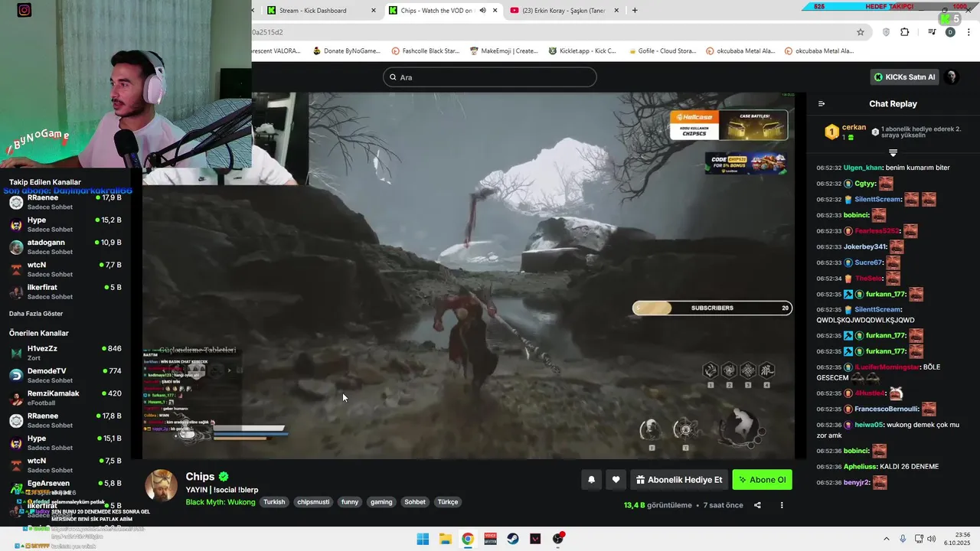Click the Instagram icon in stream overlay
Viewport: 980px width, 551px height.
(24, 11)
